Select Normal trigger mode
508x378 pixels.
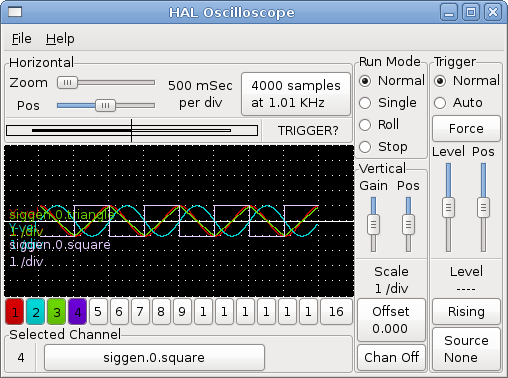[x=467, y=81]
